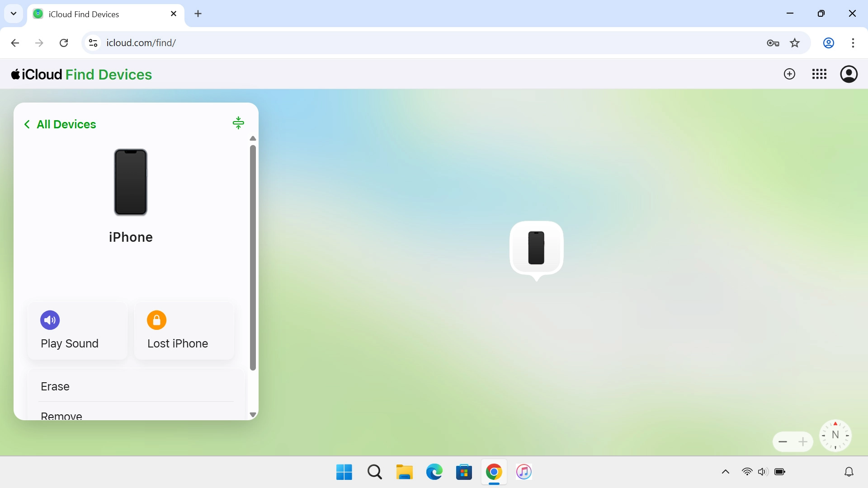Click the device panel scrollbar thumb
Viewport: 868px width, 488px height.
coord(253,258)
